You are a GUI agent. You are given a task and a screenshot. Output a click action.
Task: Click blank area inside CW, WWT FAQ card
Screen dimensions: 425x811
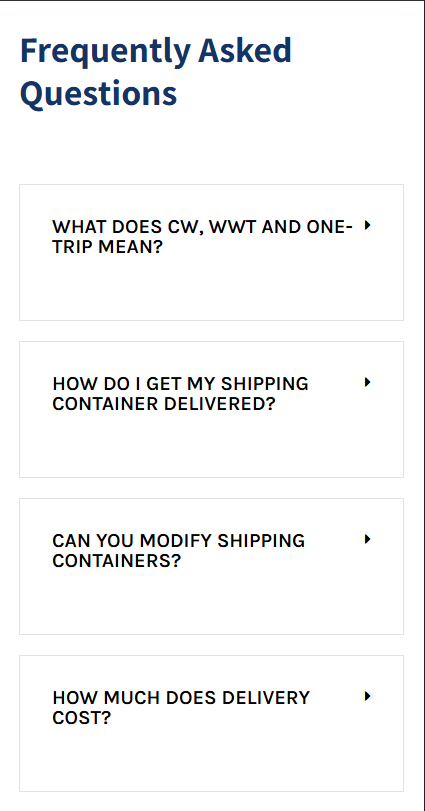[x=211, y=291]
